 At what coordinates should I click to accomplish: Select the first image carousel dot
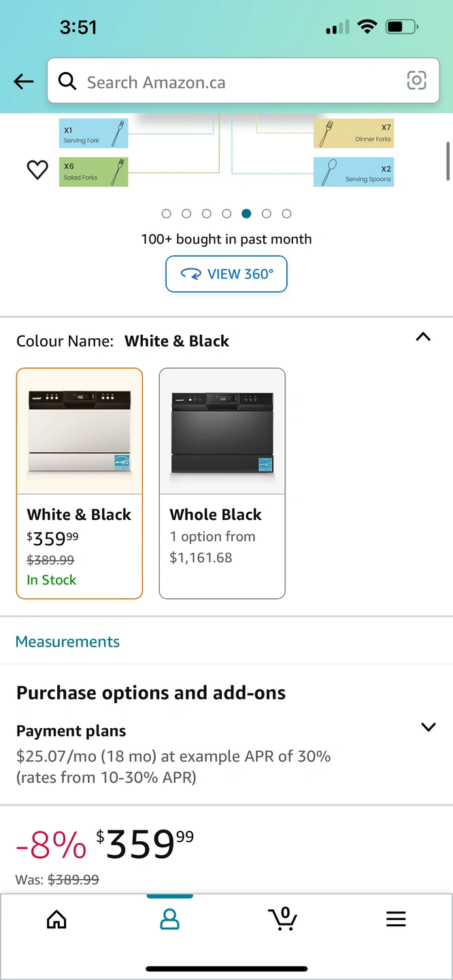167,214
